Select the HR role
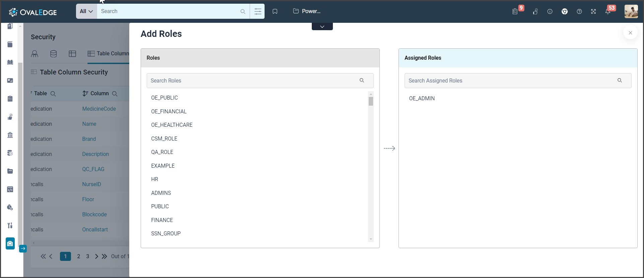Viewport: 644px width, 278px height. [155, 179]
